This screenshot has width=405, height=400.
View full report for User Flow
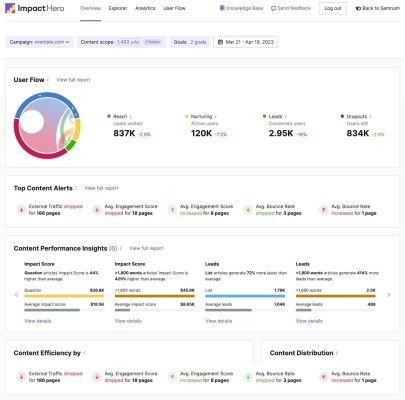tap(73, 80)
